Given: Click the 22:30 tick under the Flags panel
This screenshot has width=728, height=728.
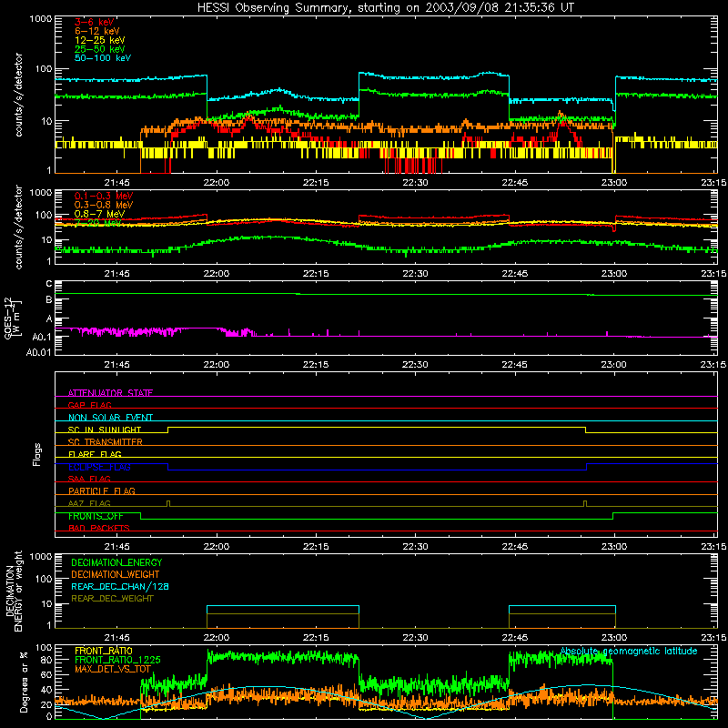Looking at the screenshot, I should click(415, 547).
